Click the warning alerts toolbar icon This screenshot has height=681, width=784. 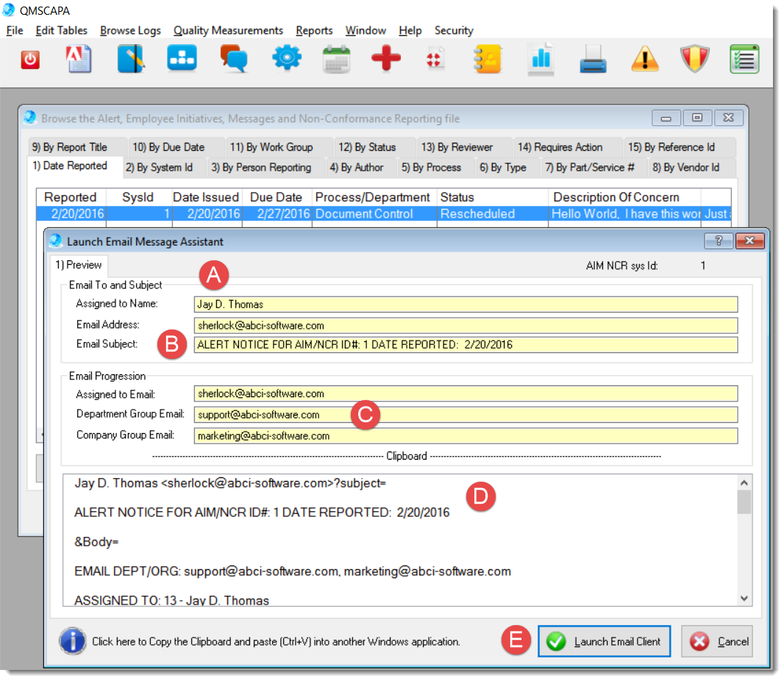644,59
